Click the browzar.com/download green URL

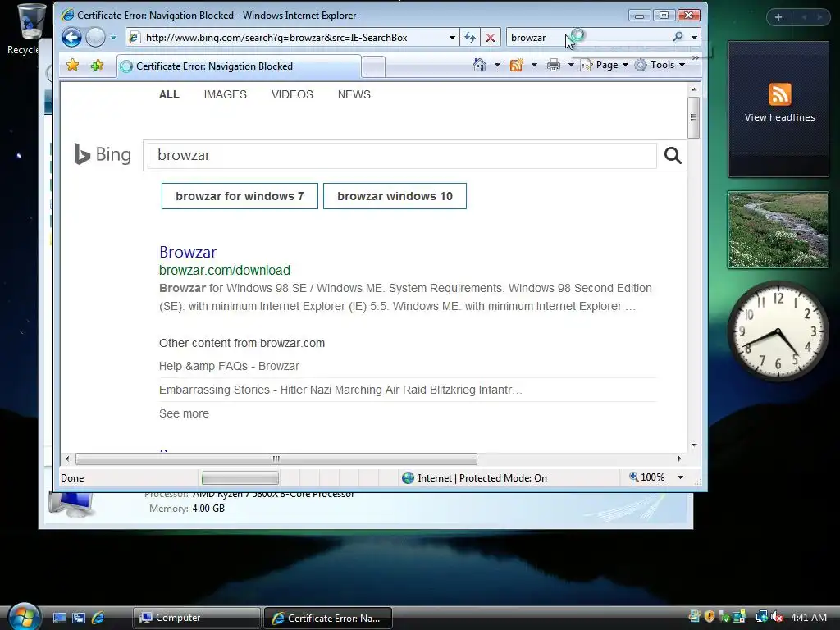coord(225,270)
